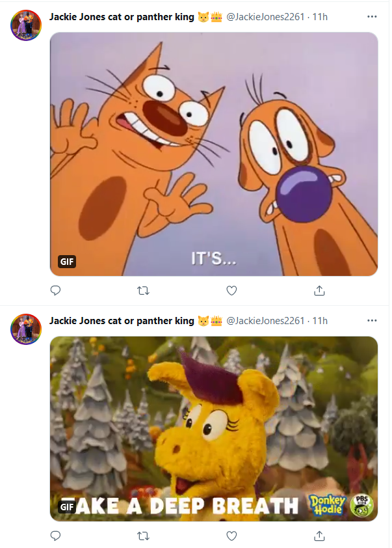Viewport: 392px width, 548px height.
Task: Open more options on the Donkey Hodie tweet
Action: [372, 320]
